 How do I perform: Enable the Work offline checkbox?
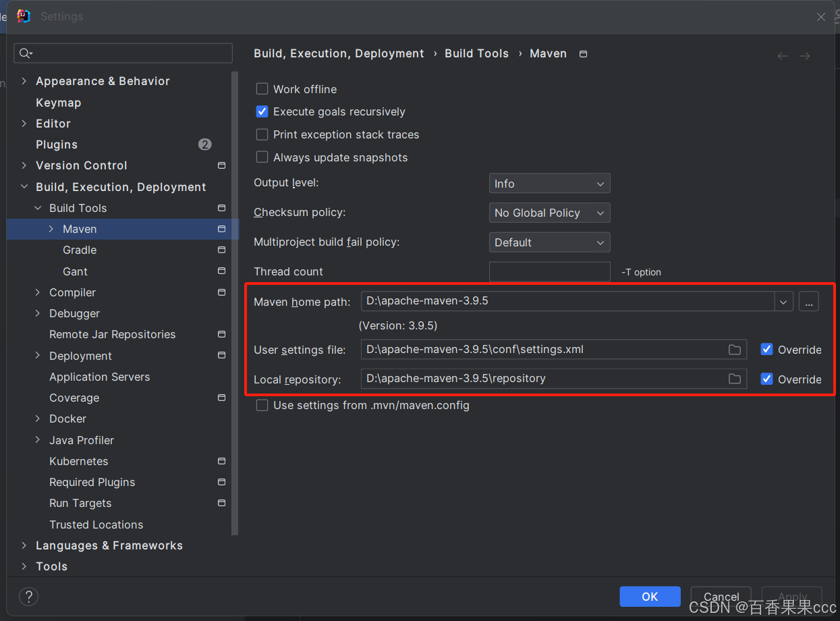point(262,88)
